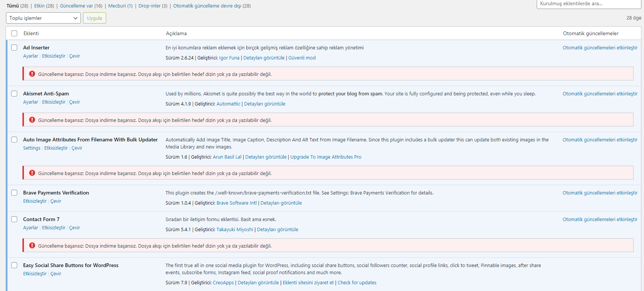Click Çevir under Akismet Anti-Spam
Image resolution: width=644 pixels, height=291 pixels.
click(75, 102)
